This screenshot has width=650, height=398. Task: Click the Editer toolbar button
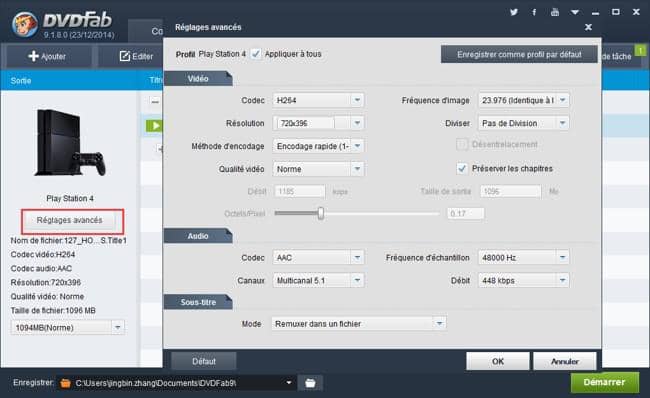[136, 56]
